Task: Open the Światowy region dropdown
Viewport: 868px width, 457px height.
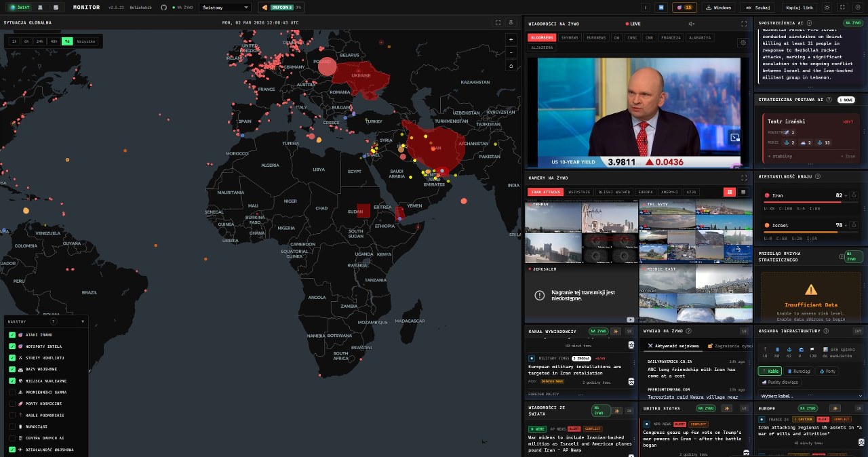Action: click(226, 7)
